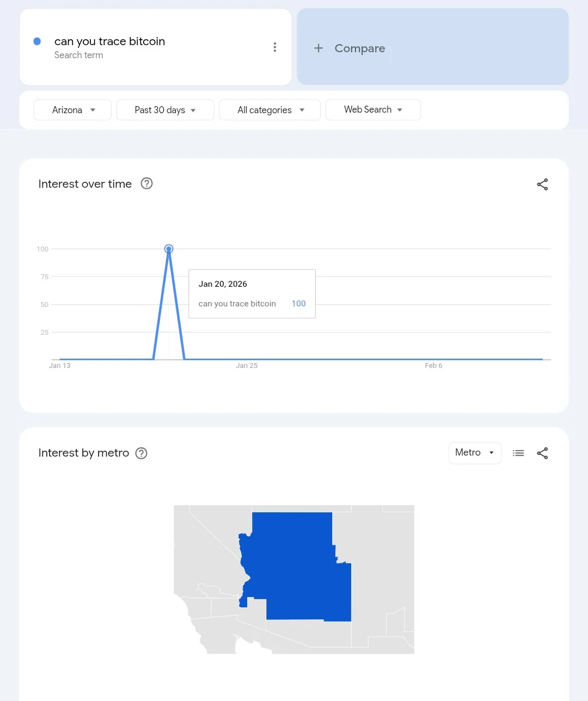
Task: Open Interest over time help icon
Action: click(x=146, y=183)
